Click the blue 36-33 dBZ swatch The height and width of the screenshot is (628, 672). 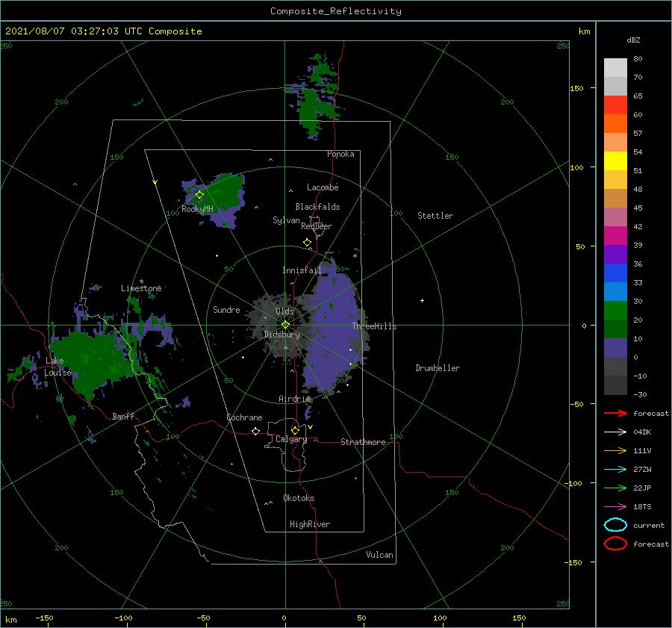pos(615,273)
